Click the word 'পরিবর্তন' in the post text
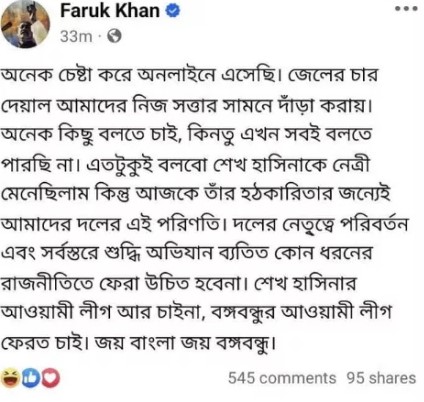Viewport: 424px width, 402px height. click(374, 223)
